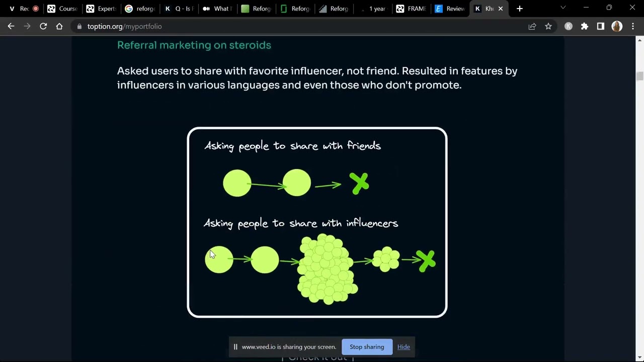Switch to the Rec recording tab
The width and height of the screenshot is (644, 362).
pos(23,9)
